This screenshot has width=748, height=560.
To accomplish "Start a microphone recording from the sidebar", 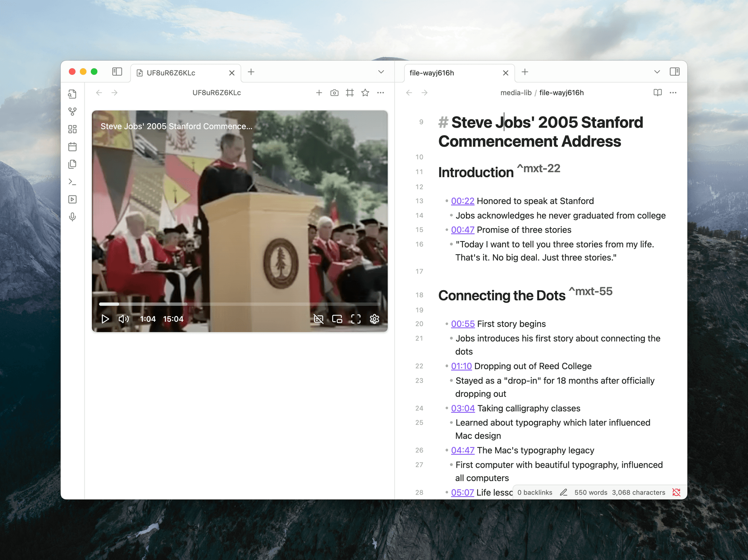I will (72, 217).
